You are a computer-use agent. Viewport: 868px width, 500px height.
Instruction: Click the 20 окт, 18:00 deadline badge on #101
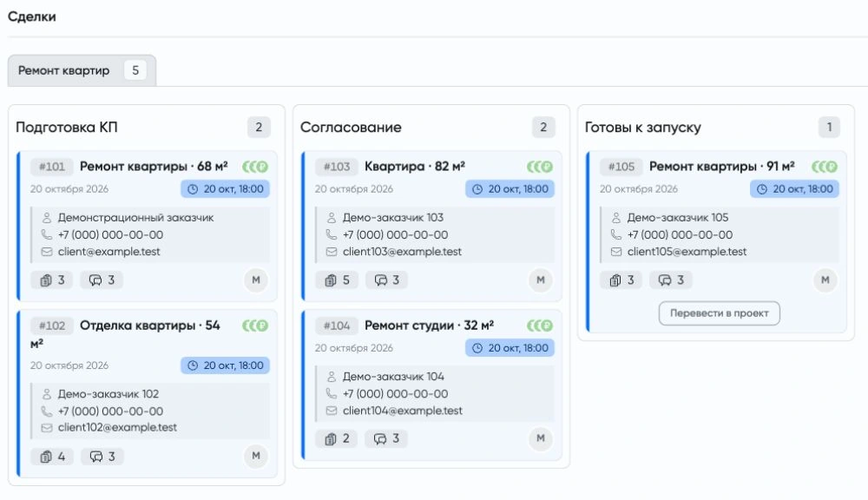[x=225, y=189]
